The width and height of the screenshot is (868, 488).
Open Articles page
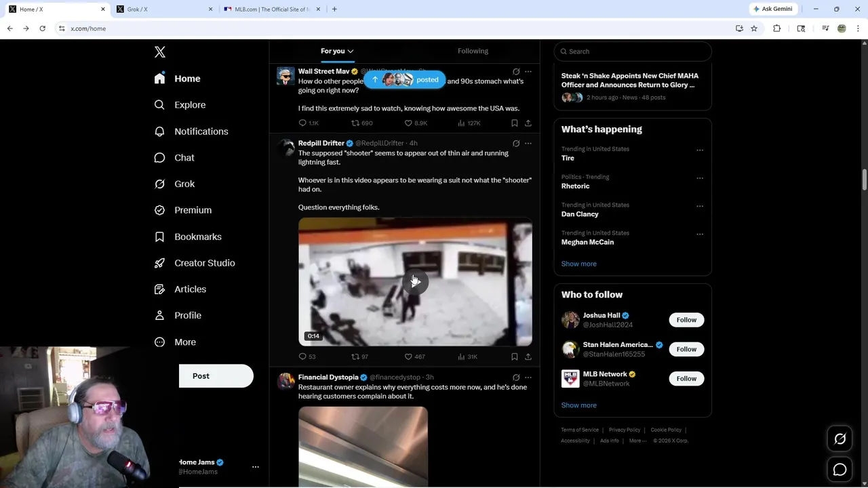click(x=180, y=289)
